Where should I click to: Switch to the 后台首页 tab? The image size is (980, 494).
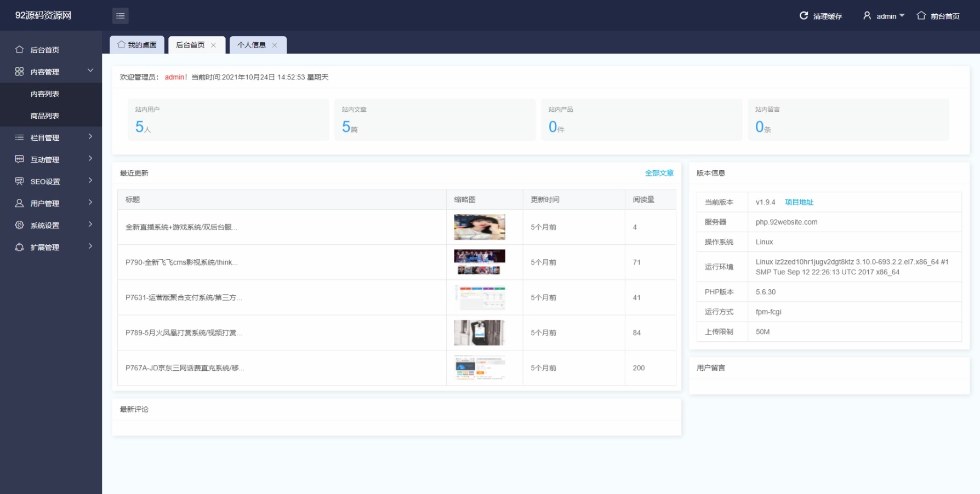coord(197,45)
